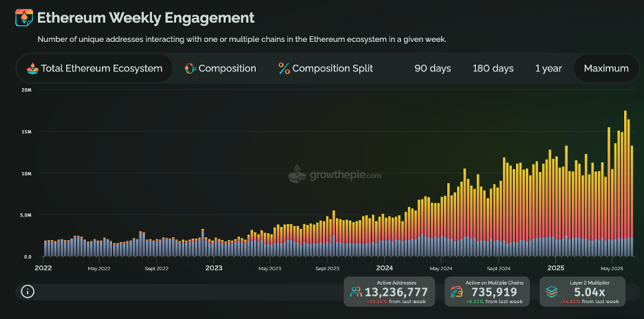Screen dimensions: 644x319
Task: Select the 90 days timeframe
Action: click(x=432, y=68)
